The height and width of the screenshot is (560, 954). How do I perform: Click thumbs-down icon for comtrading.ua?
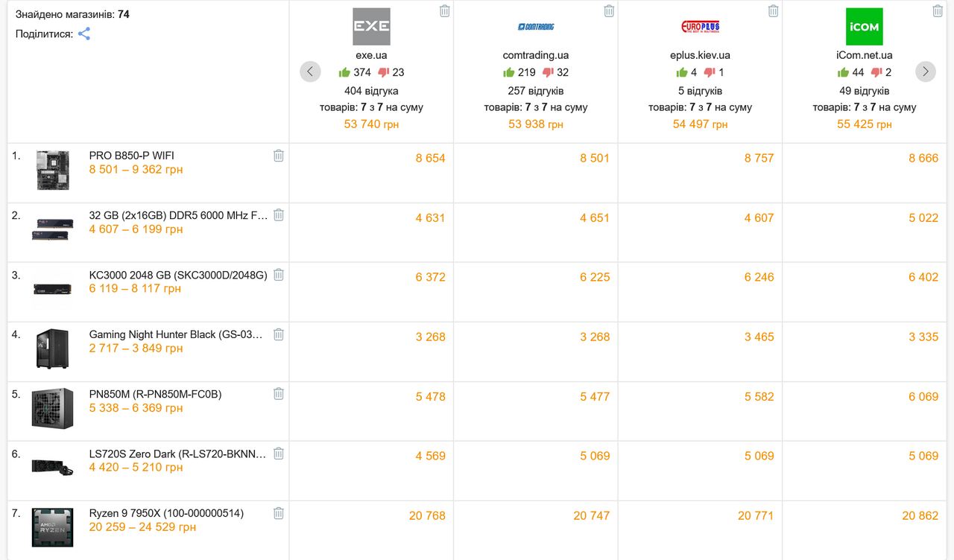548,72
